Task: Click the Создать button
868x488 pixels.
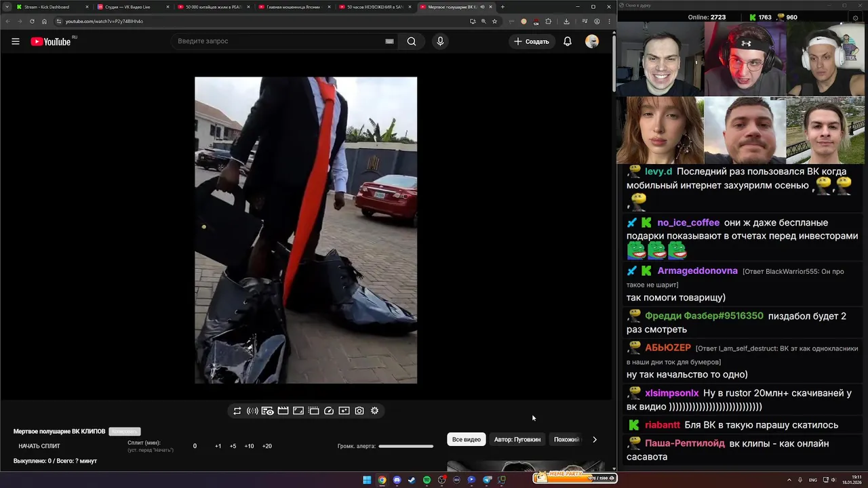Action: click(x=532, y=41)
